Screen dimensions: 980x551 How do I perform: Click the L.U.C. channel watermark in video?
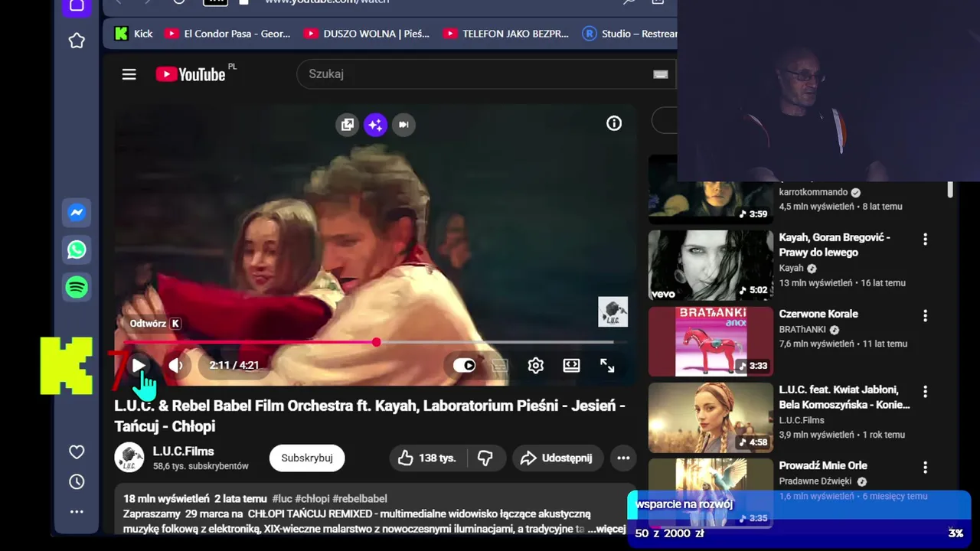(612, 311)
